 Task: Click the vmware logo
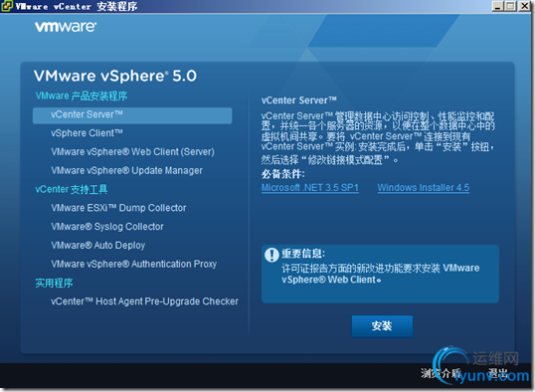pos(66,27)
